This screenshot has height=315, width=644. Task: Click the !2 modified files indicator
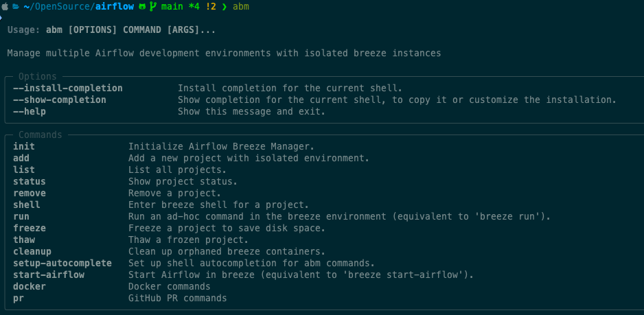pos(210,7)
